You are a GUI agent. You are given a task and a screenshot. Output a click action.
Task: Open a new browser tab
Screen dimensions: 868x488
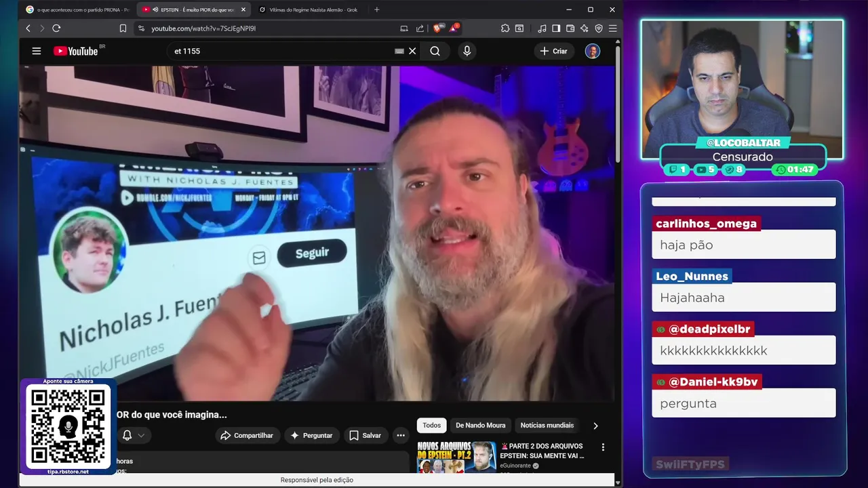pyautogui.click(x=377, y=9)
